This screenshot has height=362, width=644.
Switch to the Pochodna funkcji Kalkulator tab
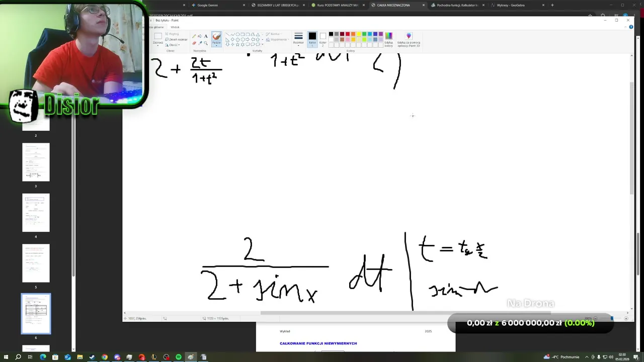[x=457, y=5]
